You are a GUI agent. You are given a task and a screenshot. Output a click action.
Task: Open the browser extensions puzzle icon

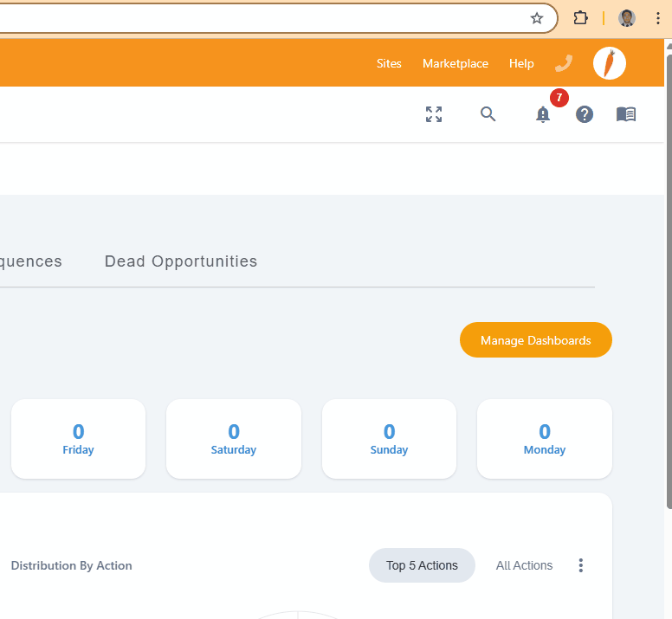pyautogui.click(x=580, y=18)
